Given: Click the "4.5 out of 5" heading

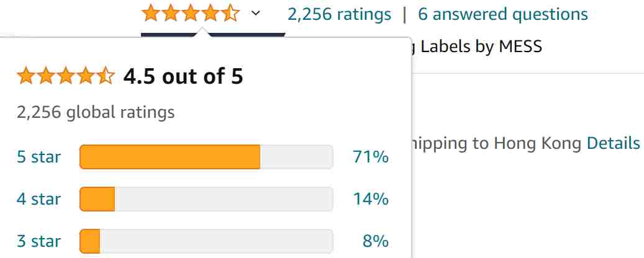Looking at the screenshot, I should [x=183, y=77].
